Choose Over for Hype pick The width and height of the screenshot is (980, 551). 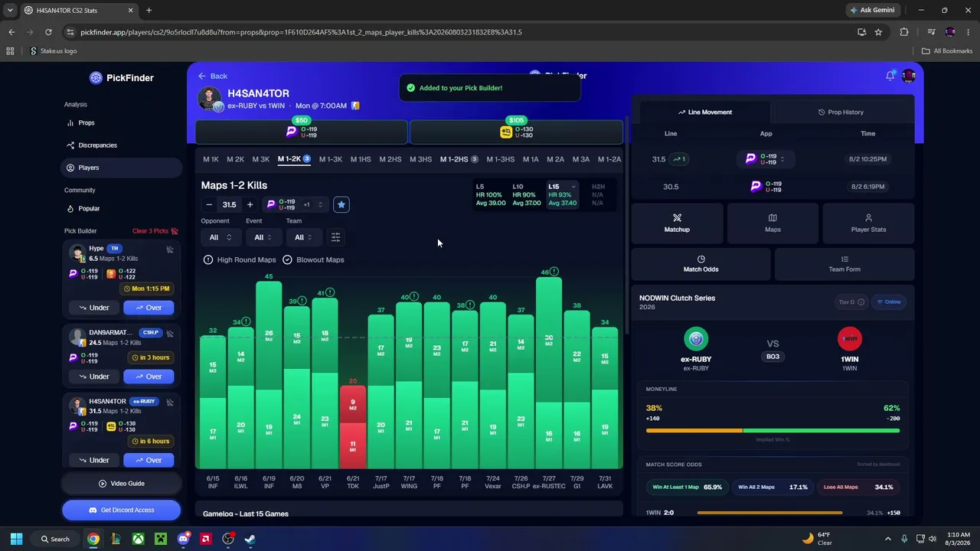coord(148,308)
